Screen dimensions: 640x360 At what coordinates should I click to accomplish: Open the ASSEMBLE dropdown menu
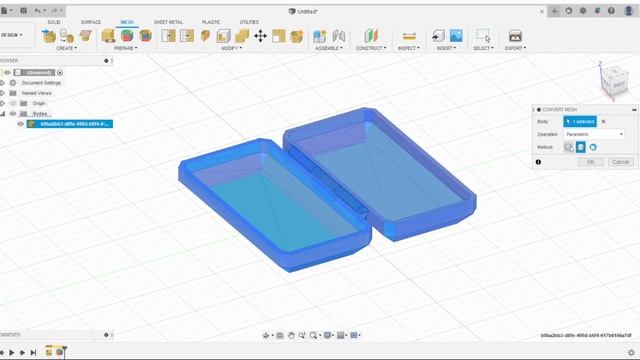329,48
